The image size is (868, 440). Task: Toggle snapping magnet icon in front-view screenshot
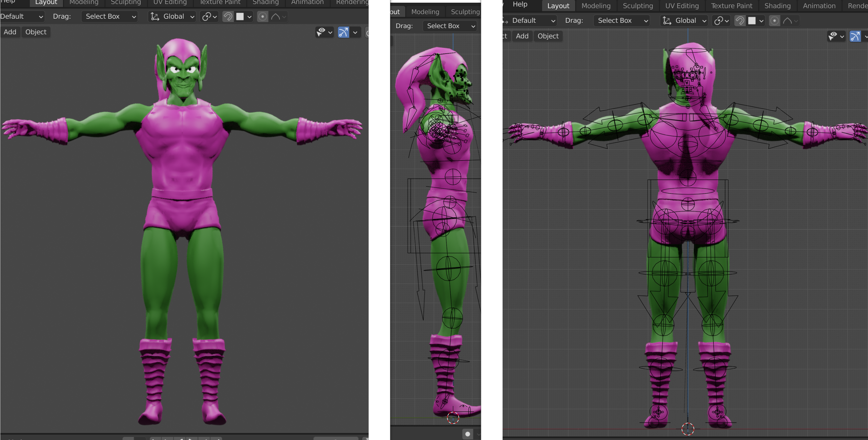(x=228, y=17)
